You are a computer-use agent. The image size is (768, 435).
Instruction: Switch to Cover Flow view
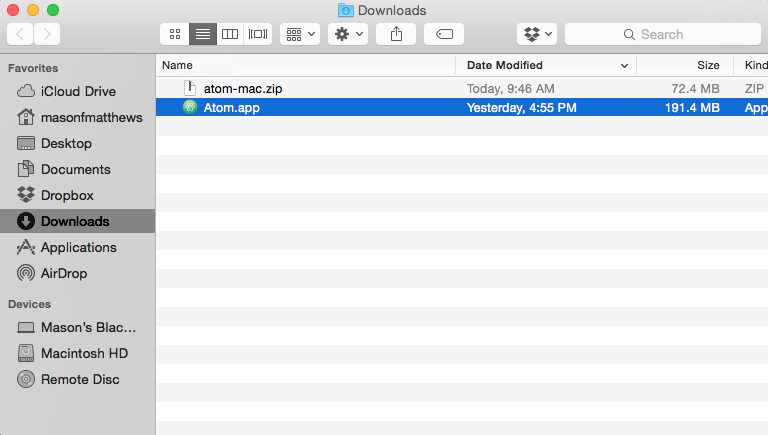tap(258, 34)
